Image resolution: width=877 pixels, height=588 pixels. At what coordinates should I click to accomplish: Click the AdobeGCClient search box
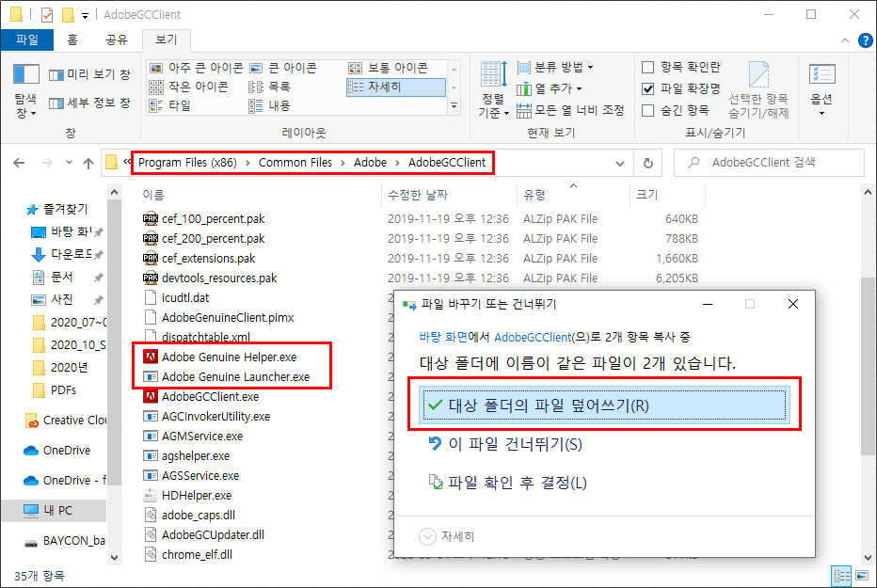pos(769,163)
